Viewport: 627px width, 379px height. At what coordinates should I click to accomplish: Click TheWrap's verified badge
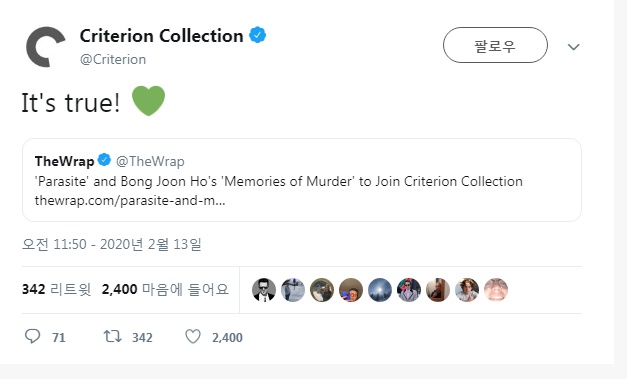(x=104, y=160)
